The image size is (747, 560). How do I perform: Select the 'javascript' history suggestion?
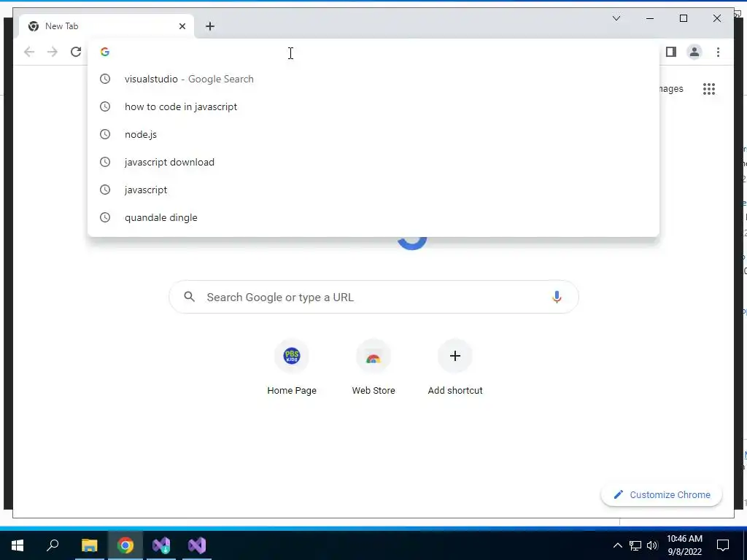tap(373, 190)
